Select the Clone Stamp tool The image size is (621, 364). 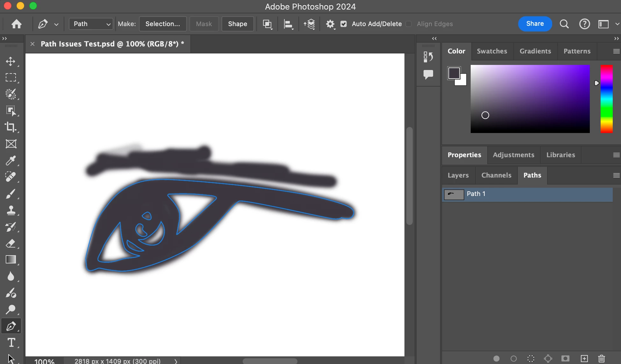[x=11, y=210]
